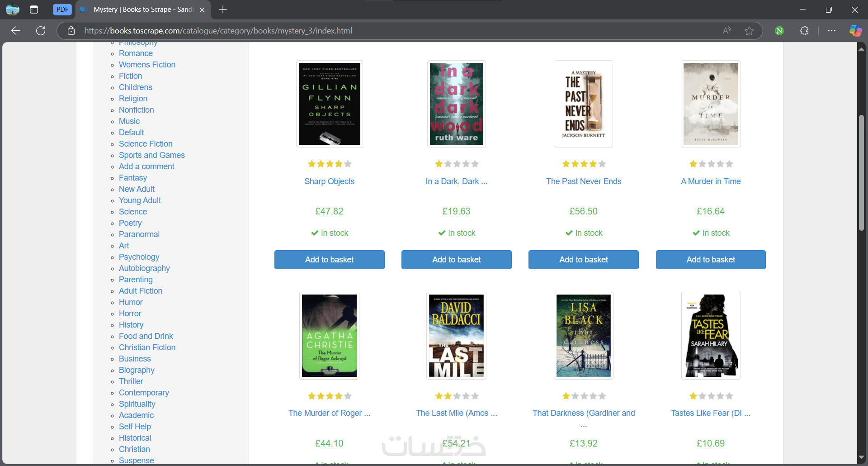Open That Darkness book cover
Viewport: 868px width, 466px height.
tap(584, 335)
